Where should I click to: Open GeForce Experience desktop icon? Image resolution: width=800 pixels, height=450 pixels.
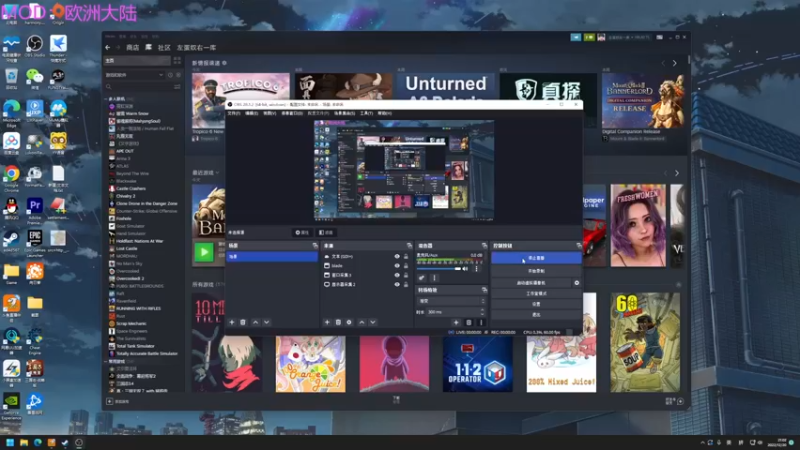click(11, 406)
